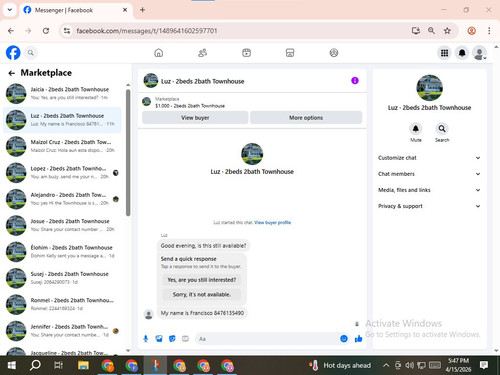Image resolution: width=500 pixels, height=375 pixels.
Task: Open the Ronmel townhouse conversation
Action: [63, 304]
